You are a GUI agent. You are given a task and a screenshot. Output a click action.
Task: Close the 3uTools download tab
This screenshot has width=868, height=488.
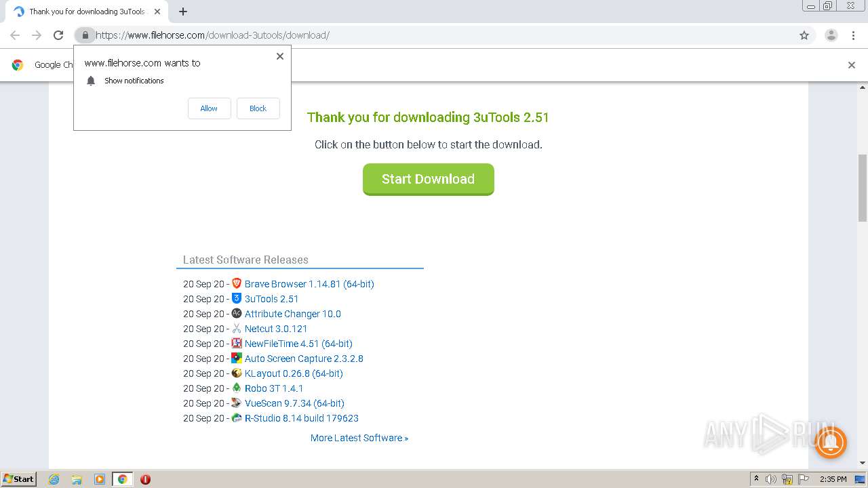157,12
